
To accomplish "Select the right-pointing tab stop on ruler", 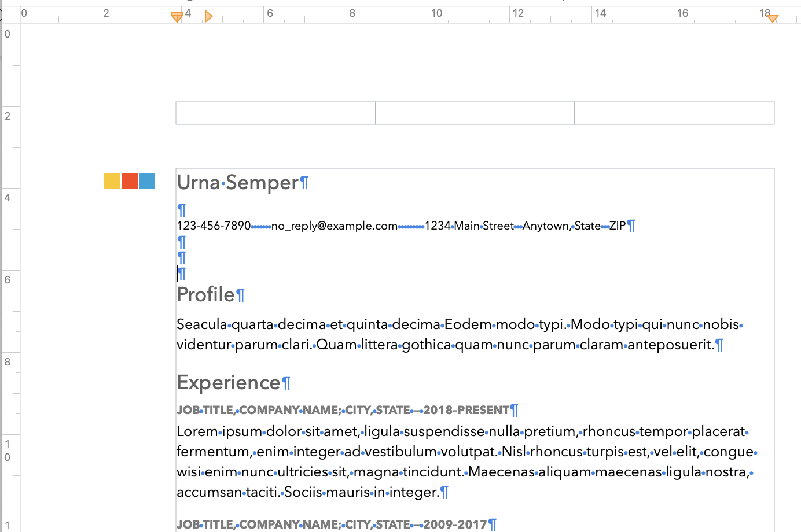I will (208, 16).
